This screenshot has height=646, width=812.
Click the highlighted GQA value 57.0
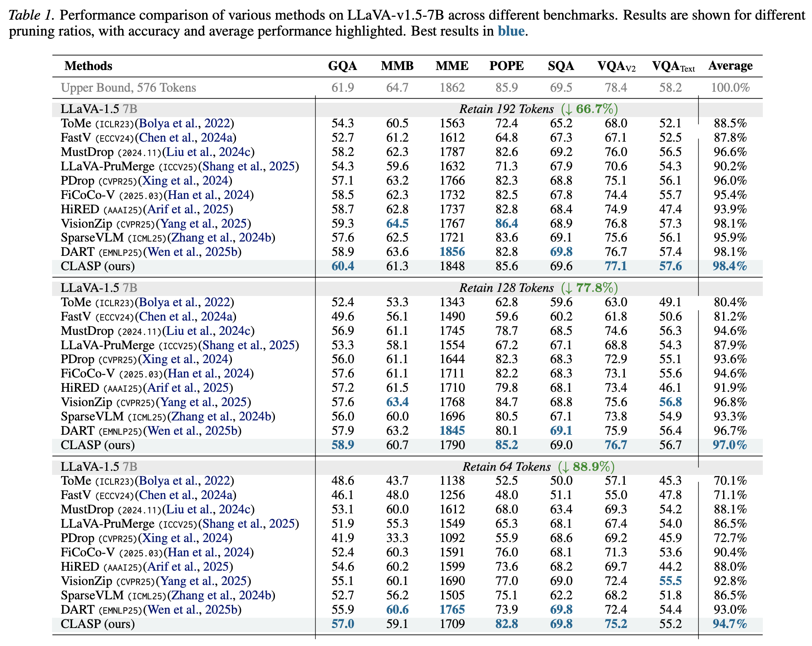343,624
